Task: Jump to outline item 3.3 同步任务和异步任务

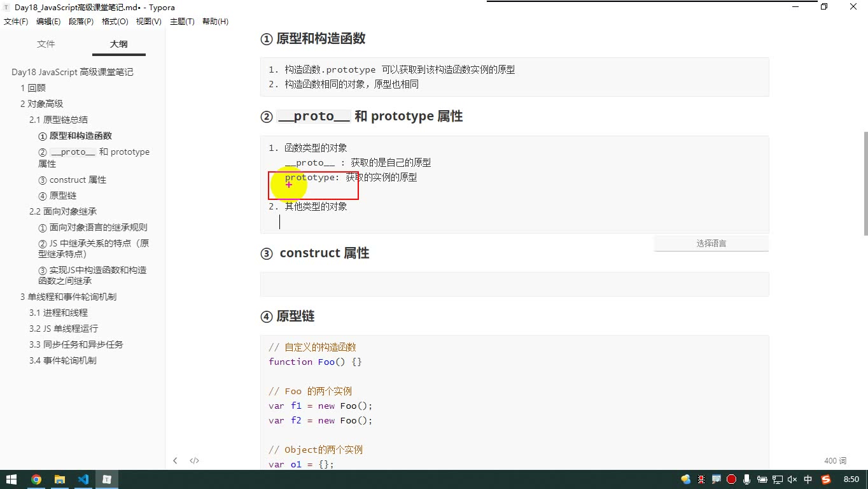Action: click(x=76, y=344)
